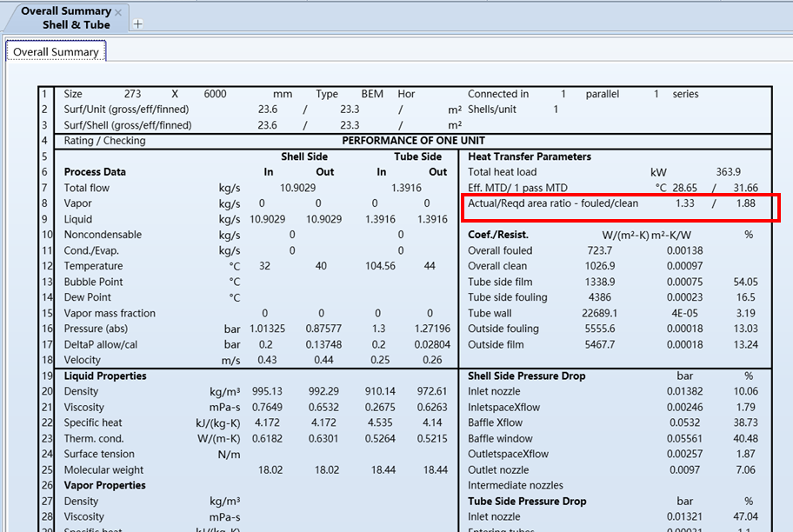Click the Outside film value 5467.7
This screenshot has width=793, height=532.
coord(600,344)
